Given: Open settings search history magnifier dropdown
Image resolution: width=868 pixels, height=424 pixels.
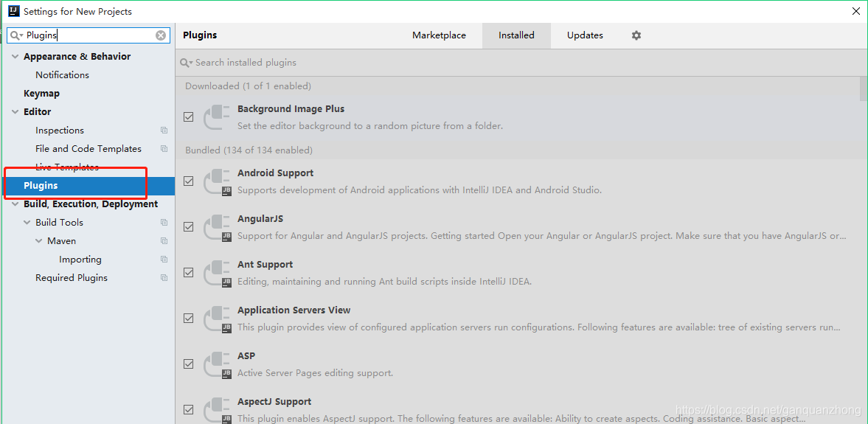Looking at the screenshot, I should click(x=17, y=35).
